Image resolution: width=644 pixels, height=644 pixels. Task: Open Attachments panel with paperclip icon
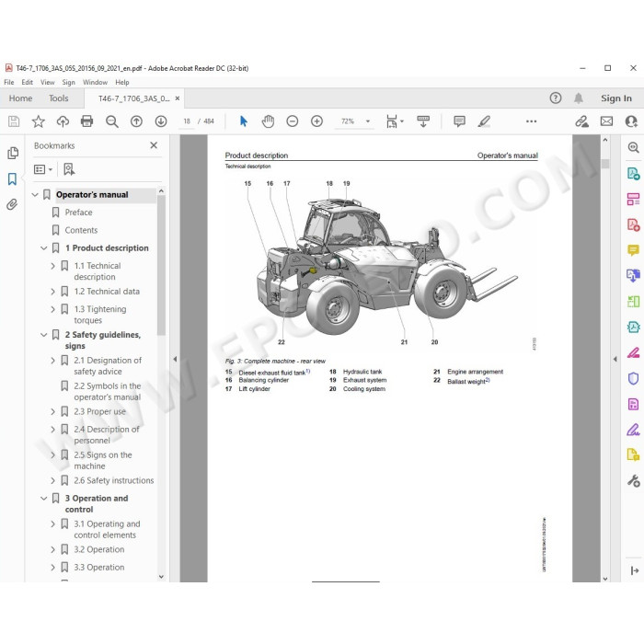(x=12, y=204)
